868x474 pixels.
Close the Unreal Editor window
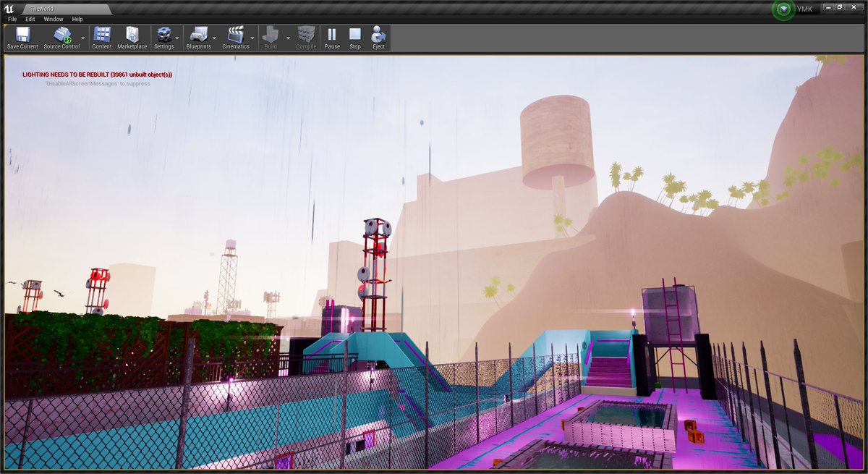tap(854, 7)
